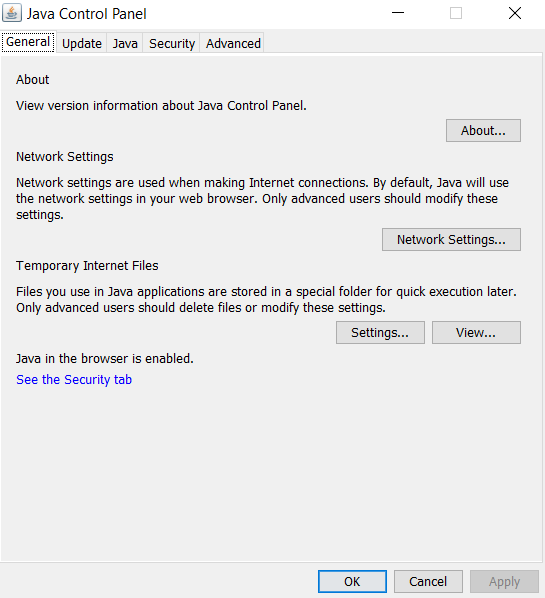Switch to the Advanced tab
545x598 pixels.
click(233, 43)
